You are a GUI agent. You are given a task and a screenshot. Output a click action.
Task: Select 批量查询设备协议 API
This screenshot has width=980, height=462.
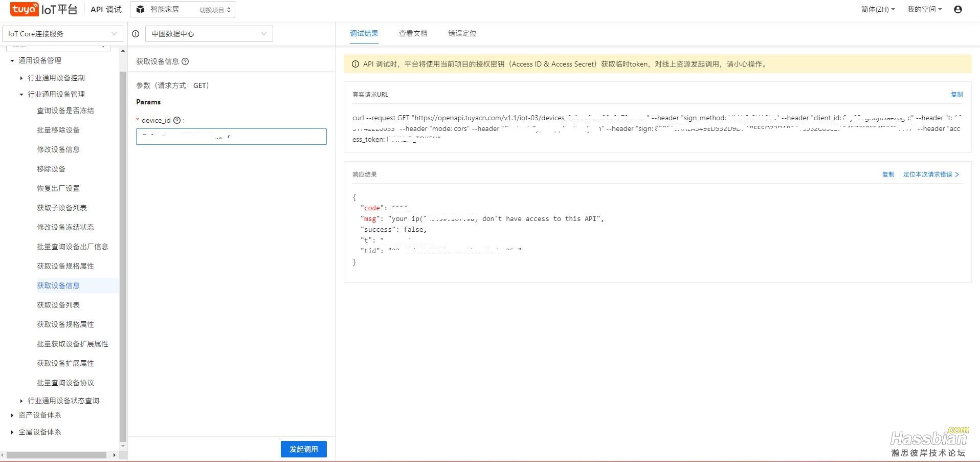[x=65, y=383]
